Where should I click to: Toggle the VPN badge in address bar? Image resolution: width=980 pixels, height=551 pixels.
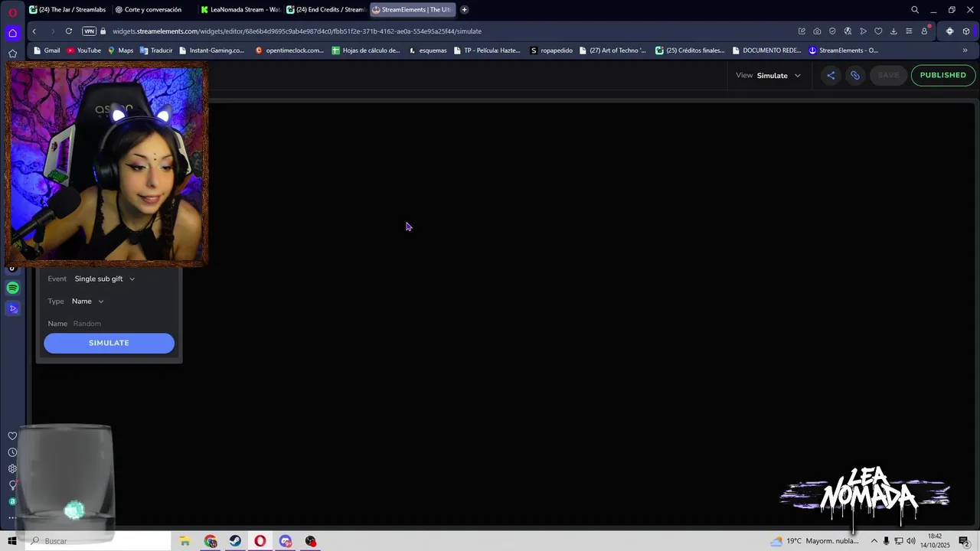click(89, 31)
